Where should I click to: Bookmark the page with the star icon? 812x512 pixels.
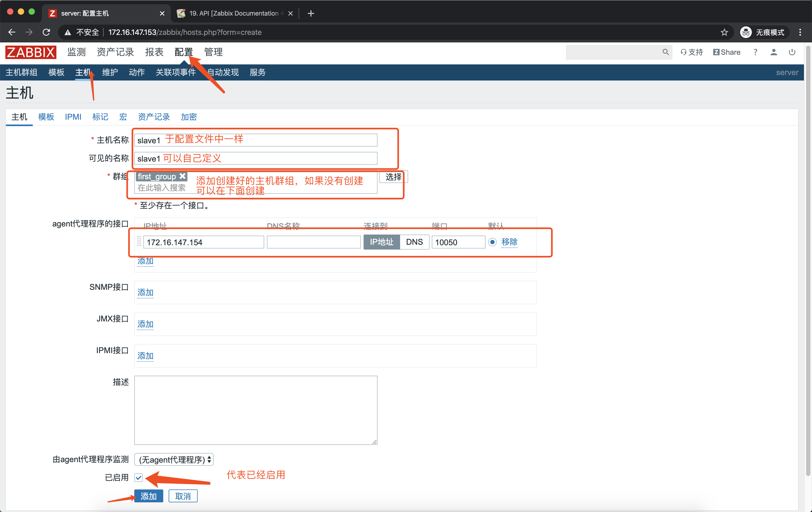724,32
